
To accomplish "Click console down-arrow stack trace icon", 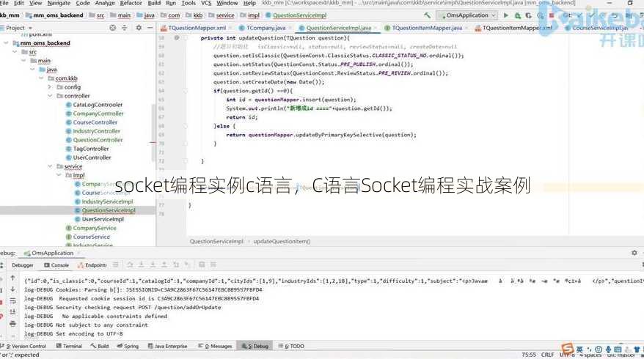I will pos(12,289).
